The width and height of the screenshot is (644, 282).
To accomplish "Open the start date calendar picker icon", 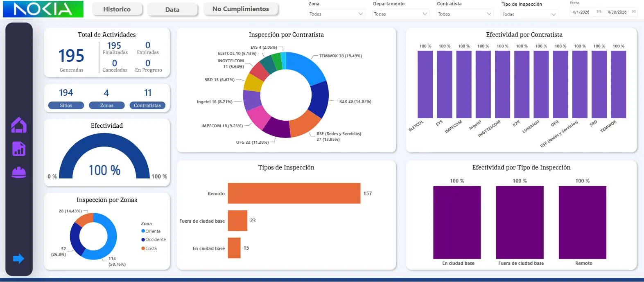I will pyautogui.click(x=599, y=12).
